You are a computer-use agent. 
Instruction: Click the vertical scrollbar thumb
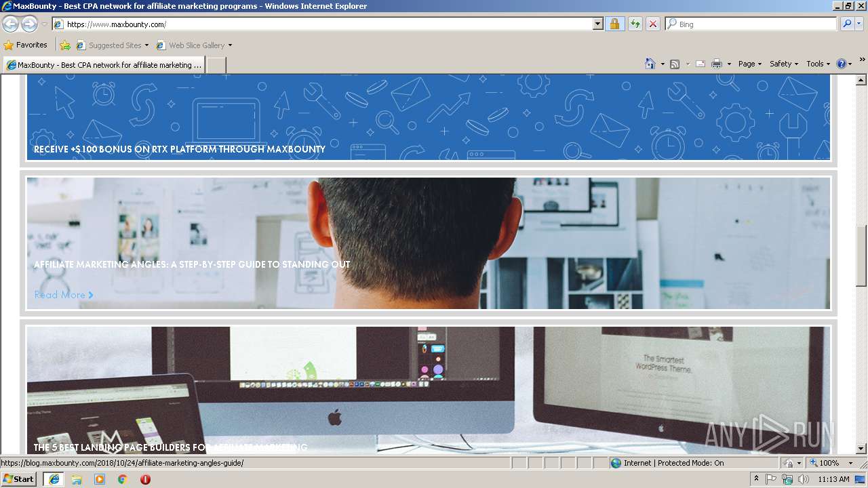[861, 256]
